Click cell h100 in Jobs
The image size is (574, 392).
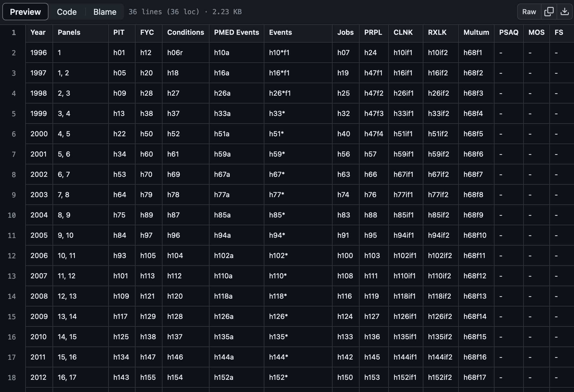(x=345, y=255)
